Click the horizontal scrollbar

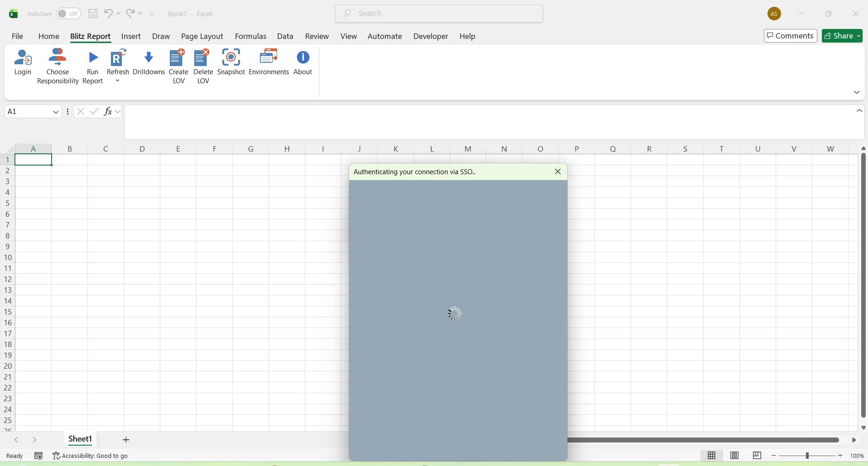pos(703,440)
